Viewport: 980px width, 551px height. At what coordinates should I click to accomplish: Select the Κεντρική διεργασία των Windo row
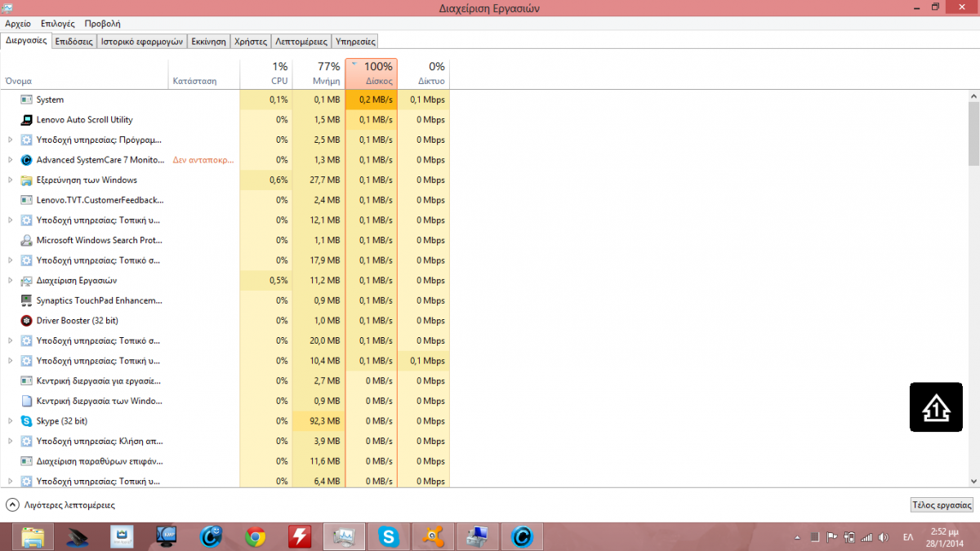[x=225, y=401]
